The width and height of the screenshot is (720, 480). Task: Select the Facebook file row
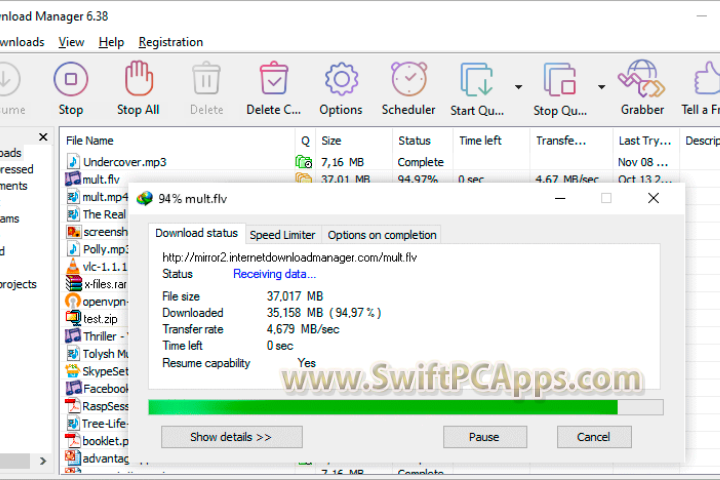click(96, 389)
